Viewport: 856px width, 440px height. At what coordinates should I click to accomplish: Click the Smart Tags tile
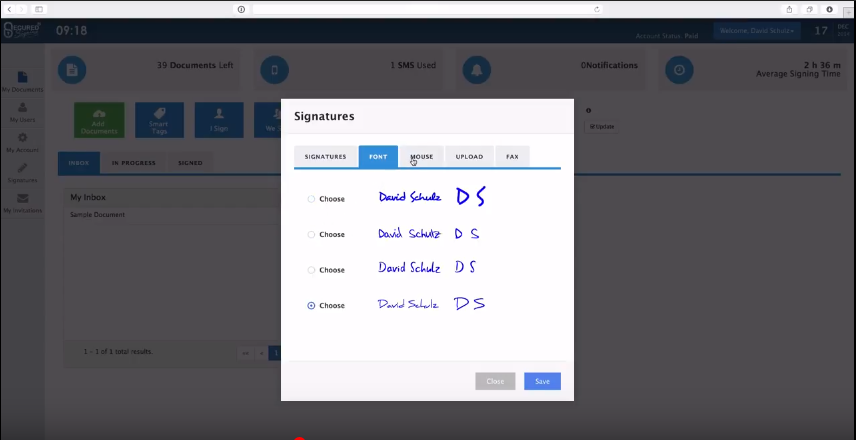[x=159, y=120]
